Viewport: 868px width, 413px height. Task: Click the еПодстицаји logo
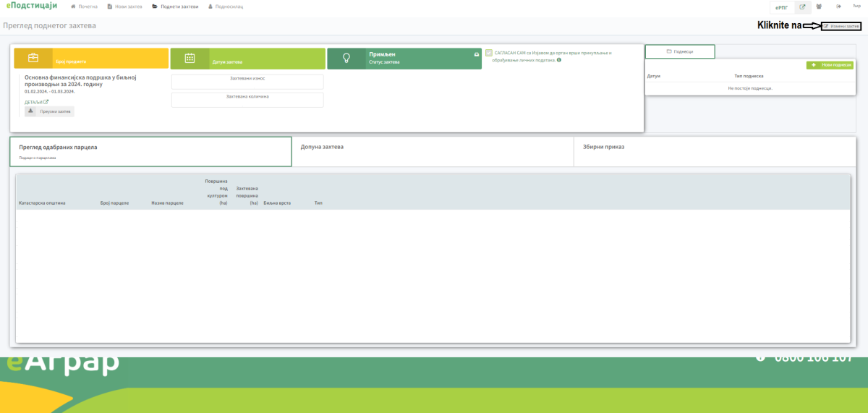(31, 6)
